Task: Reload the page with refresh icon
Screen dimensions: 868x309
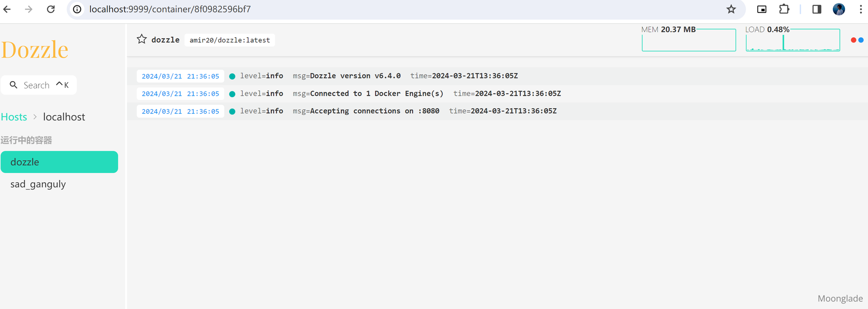Action: 51,9
